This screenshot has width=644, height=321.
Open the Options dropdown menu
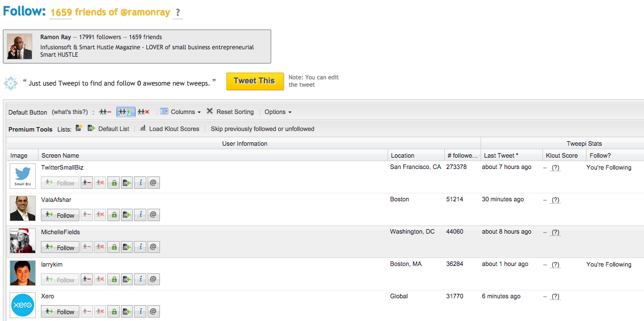pyautogui.click(x=278, y=112)
